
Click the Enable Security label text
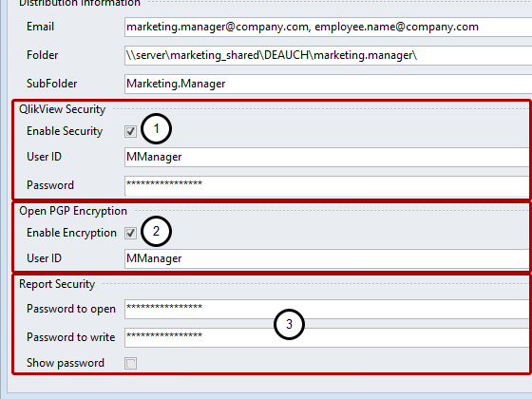[65, 131]
